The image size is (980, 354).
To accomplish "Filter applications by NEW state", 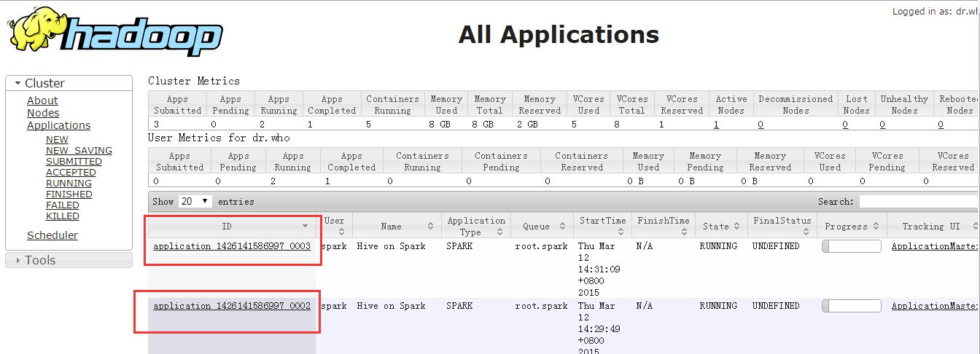I will coord(57,140).
